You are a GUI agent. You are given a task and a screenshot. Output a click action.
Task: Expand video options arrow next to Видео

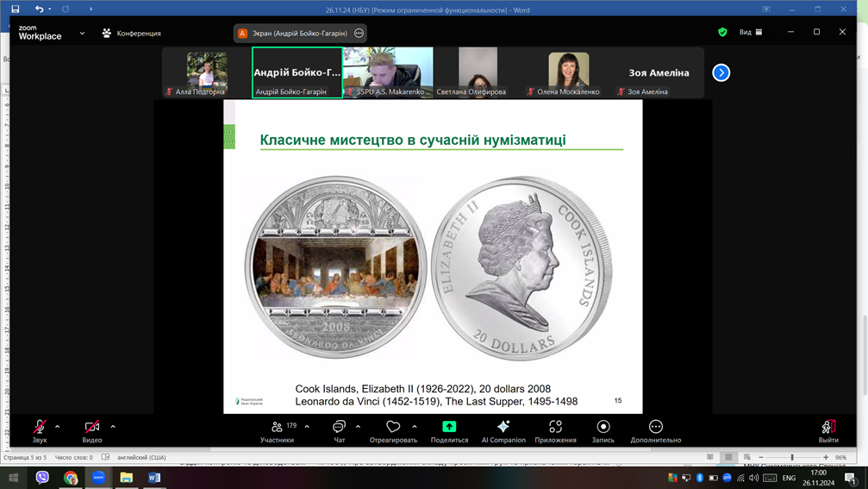(113, 426)
